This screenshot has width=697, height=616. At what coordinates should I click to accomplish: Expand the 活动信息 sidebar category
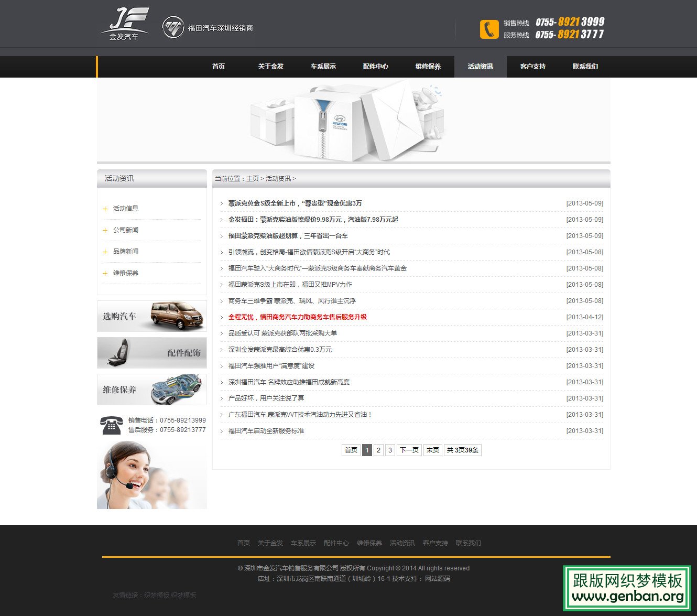tap(125, 208)
